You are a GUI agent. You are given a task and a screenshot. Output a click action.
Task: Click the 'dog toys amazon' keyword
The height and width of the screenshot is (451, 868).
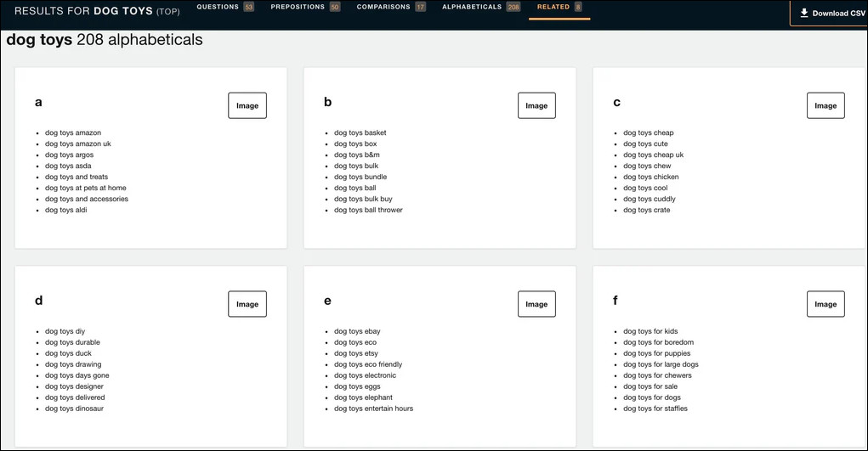[x=73, y=132]
